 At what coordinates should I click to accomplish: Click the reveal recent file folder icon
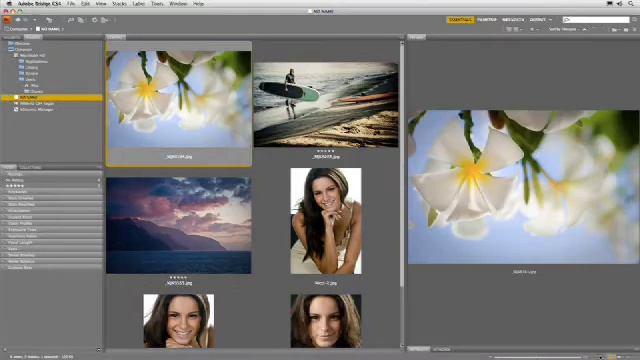coord(49,20)
